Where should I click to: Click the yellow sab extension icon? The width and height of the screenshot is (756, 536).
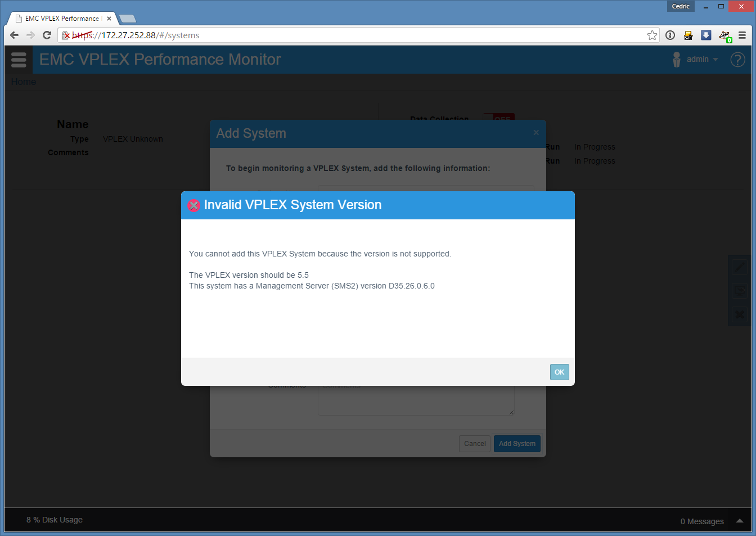pos(688,35)
